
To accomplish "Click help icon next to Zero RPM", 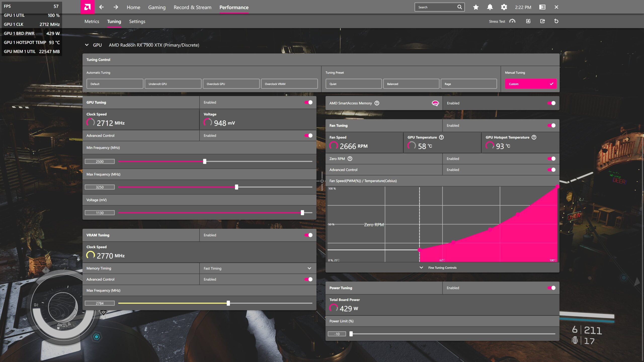I will [x=350, y=159].
